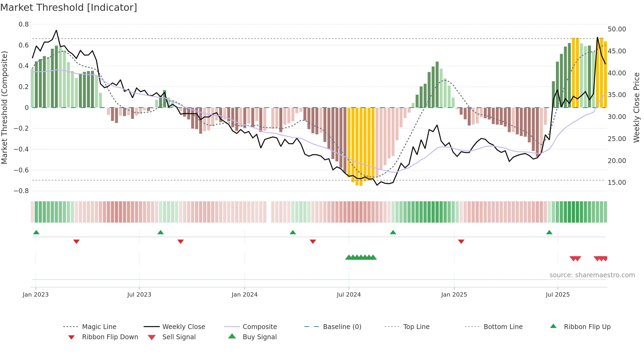Toggle the Top Line legend entry
The height and width of the screenshot is (362, 644).
tap(407, 327)
